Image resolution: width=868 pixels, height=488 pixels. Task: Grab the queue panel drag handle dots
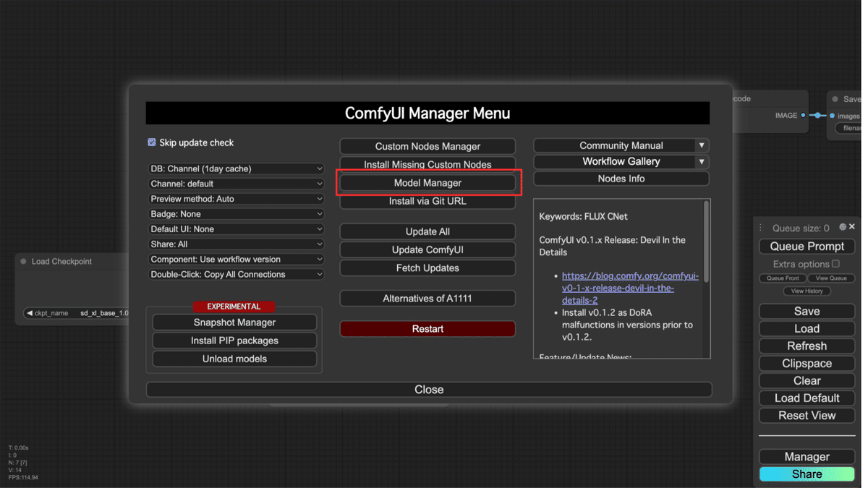[x=761, y=228]
